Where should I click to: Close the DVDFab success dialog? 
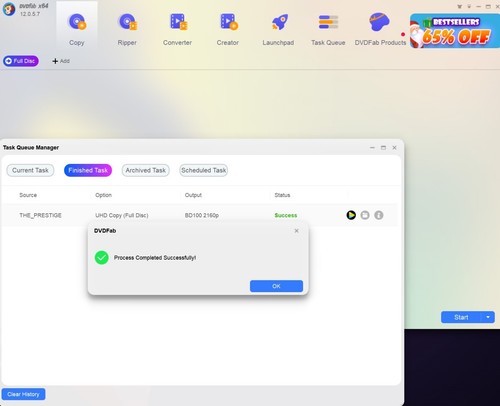297,231
